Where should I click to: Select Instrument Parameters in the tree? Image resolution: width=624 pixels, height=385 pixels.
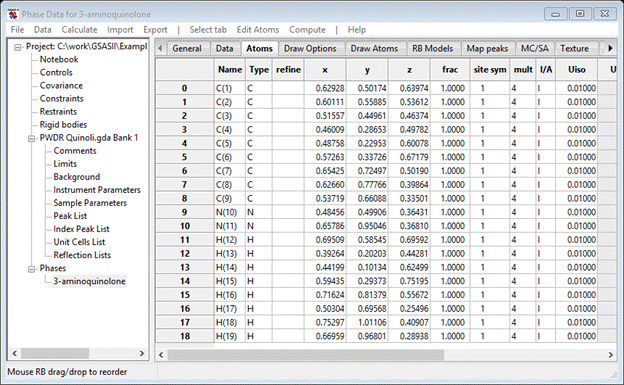[97, 190]
